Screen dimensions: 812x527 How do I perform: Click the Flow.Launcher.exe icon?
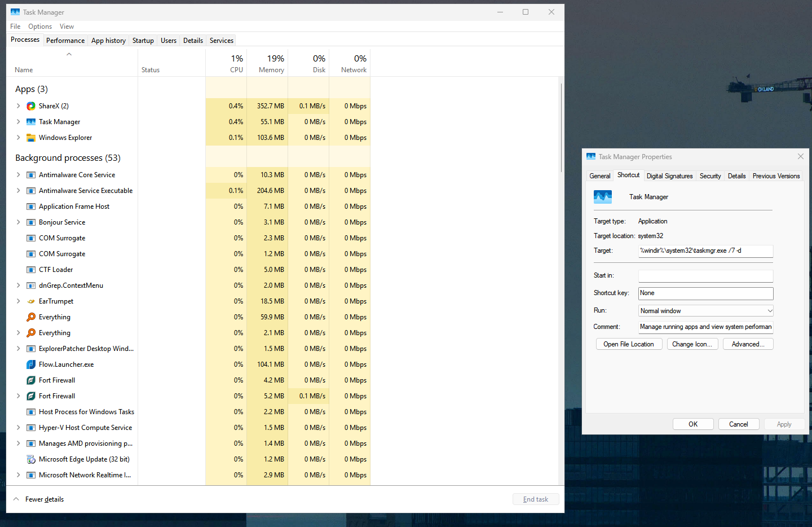(x=31, y=364)
